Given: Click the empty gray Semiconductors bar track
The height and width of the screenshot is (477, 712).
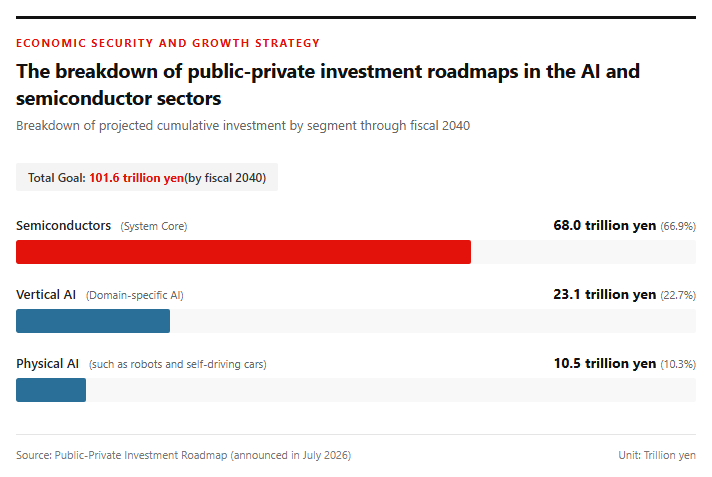Looking at the screenshot, I should 583,252.
